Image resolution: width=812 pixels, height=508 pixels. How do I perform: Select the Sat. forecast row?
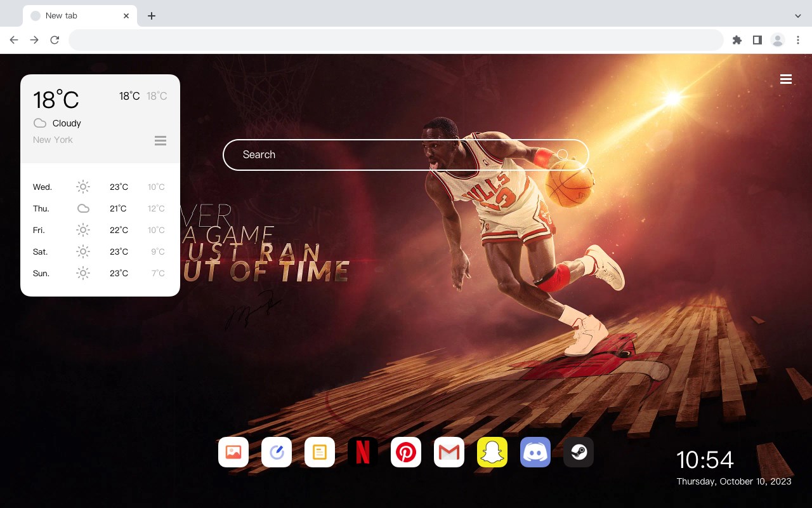pyautogui.click(x=100, y=251)
